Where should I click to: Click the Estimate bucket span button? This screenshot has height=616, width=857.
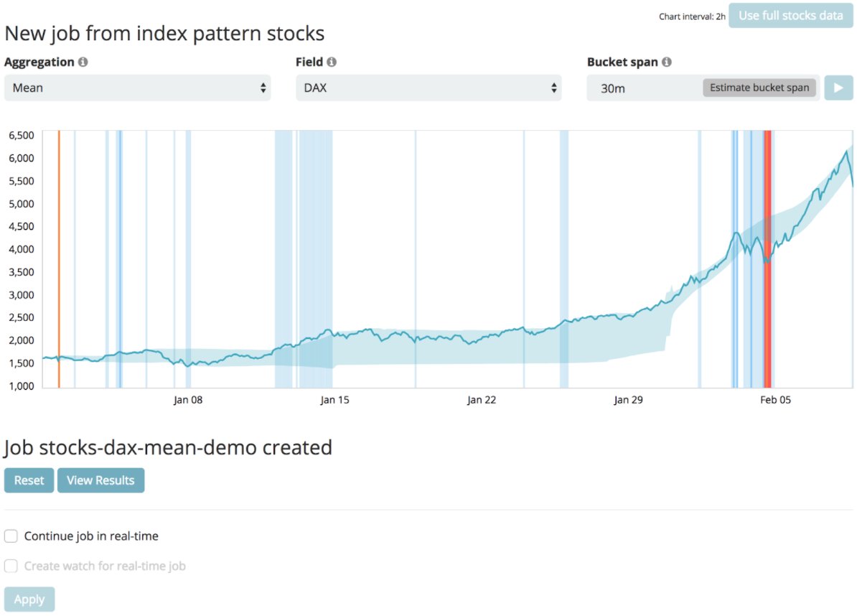tap(759, 88)
